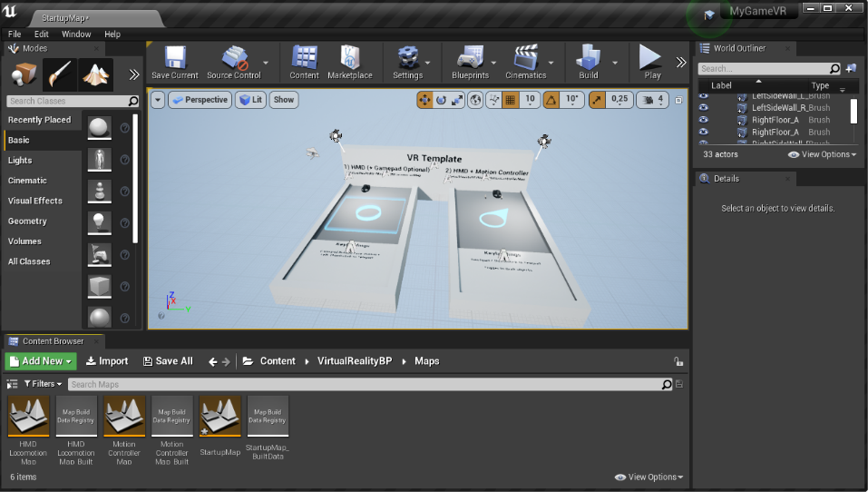Expand the Content Browser Filters dropdown
Viewport: 868px width, 492px height.
tap(39, 384)
